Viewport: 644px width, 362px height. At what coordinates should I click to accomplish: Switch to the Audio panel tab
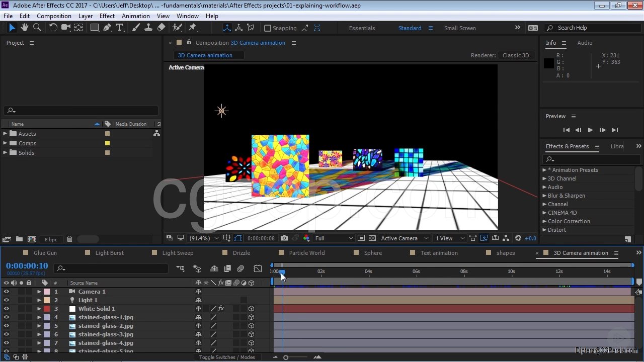click(x=585, y=43)
